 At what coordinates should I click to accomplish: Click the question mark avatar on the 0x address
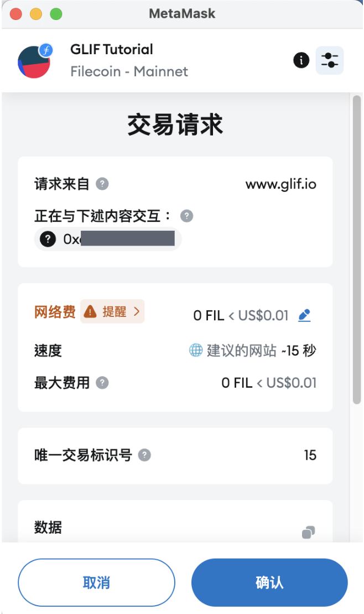[48, 239]
